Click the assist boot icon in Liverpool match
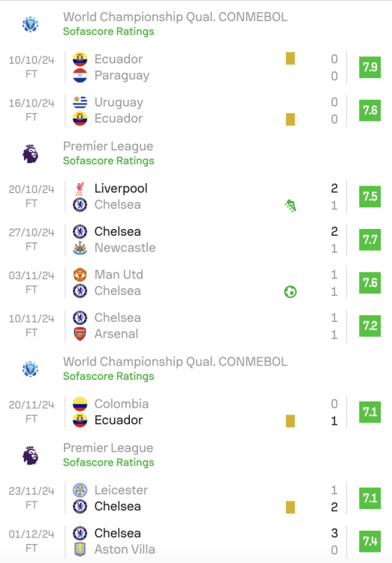This screenshot has width=392, height=563. click(291, 206)
